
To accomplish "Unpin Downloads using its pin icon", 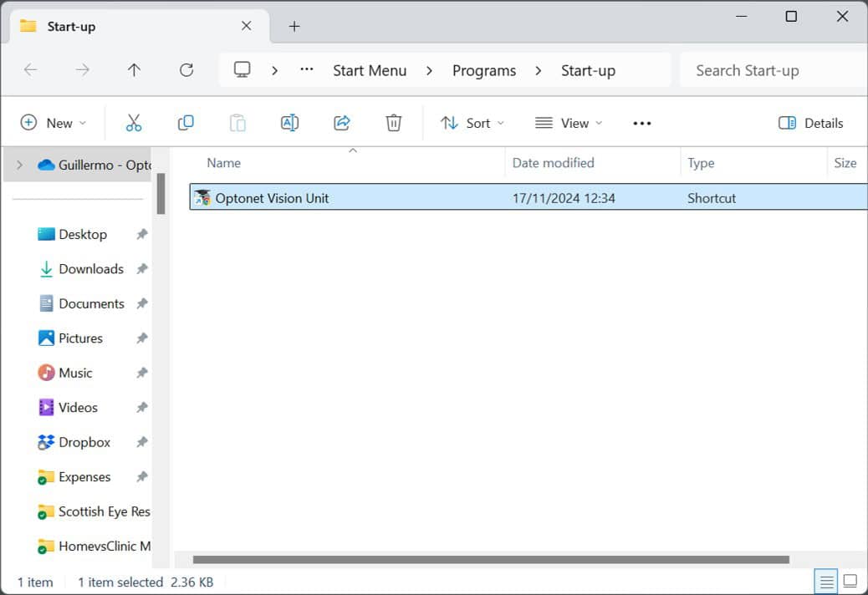I will click(142, 269).
